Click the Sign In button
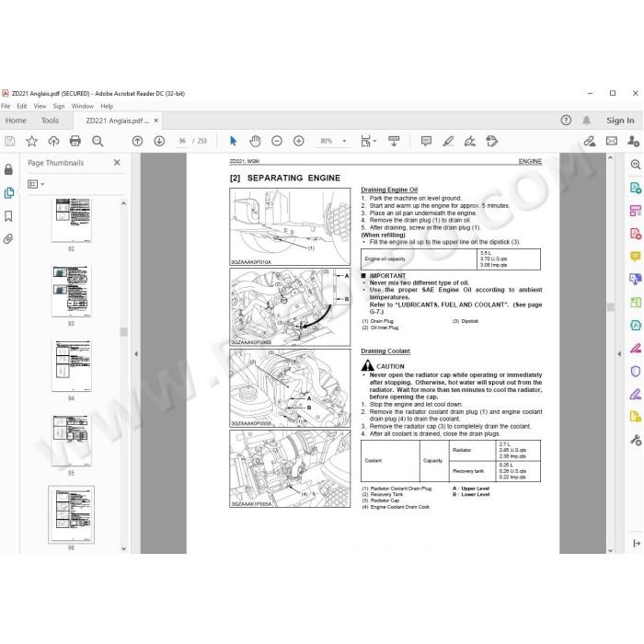 coord(620,121)
